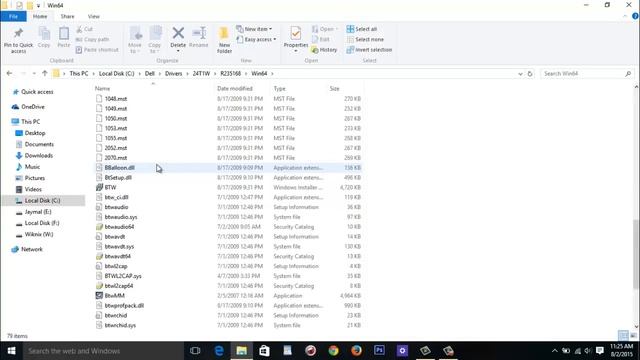This screenshot has height=360, width=640.
Task: Open Microsoft Edge from taskbar
Action: pos(219,351)
